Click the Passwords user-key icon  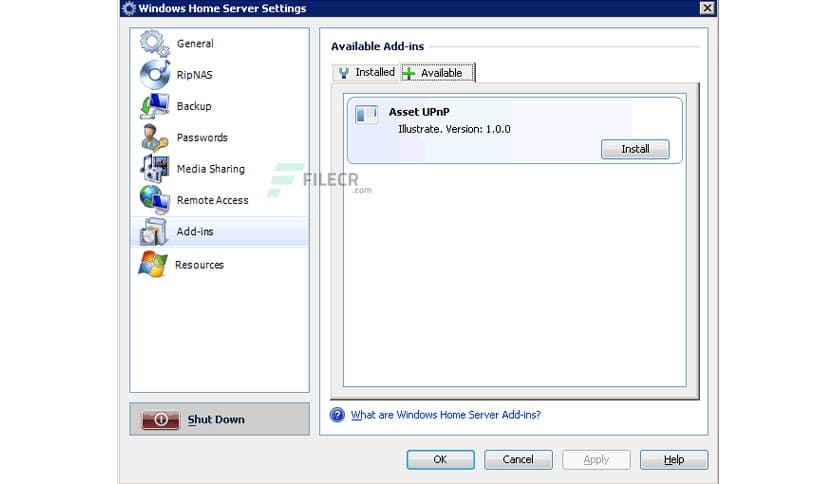(x=155, y=138)
